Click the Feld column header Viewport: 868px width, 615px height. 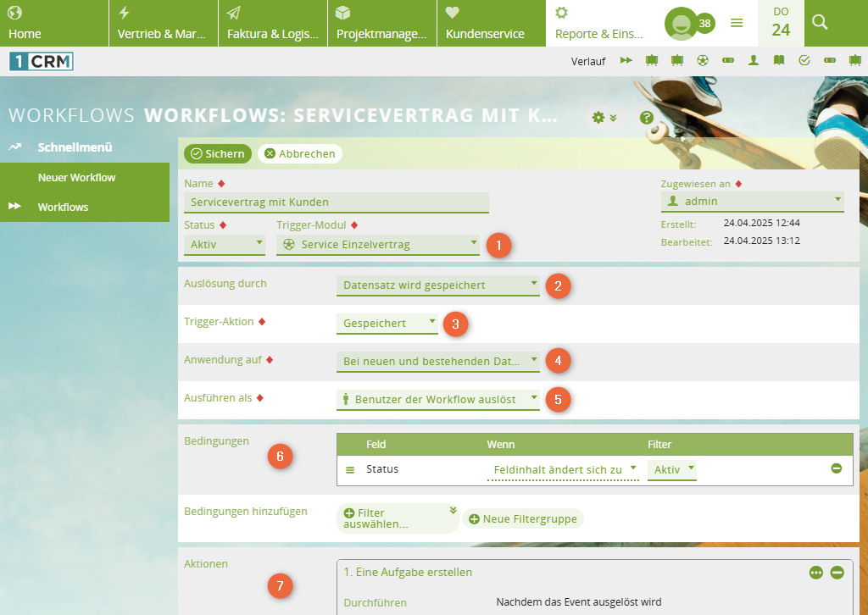(x=376, y=444)
